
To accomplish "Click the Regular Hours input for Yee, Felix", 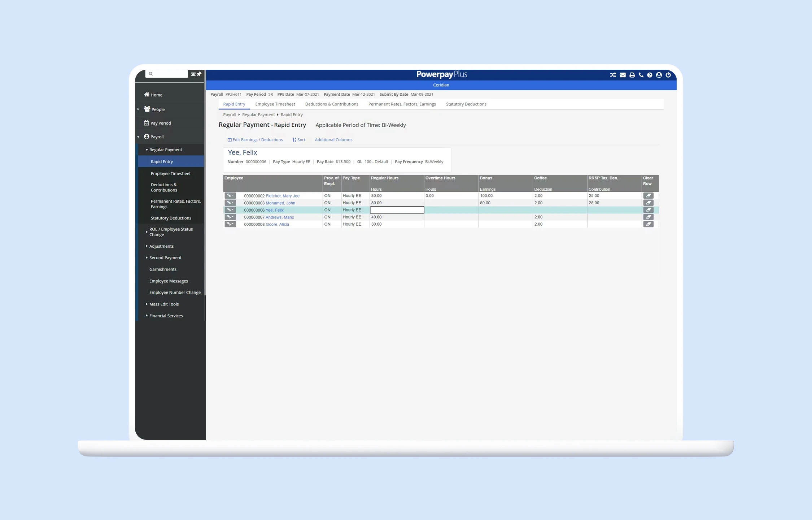I will pyautogui.click(x=396, y=210).
